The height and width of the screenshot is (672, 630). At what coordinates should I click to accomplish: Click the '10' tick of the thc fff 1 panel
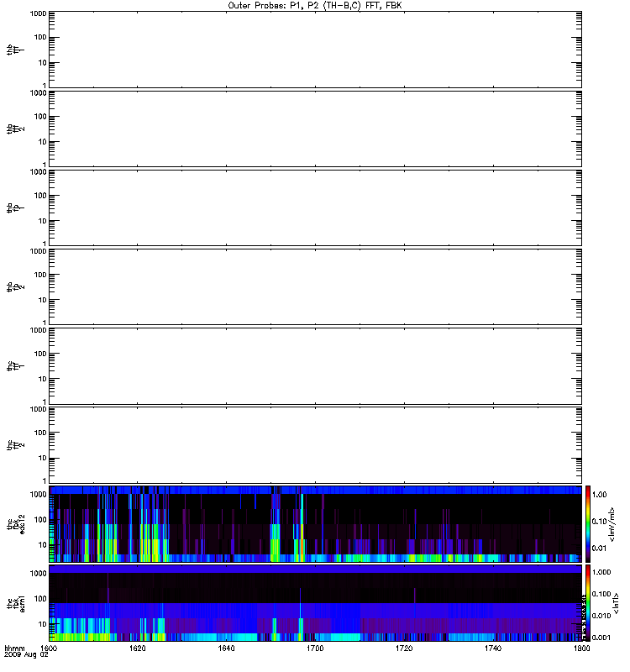43,380
